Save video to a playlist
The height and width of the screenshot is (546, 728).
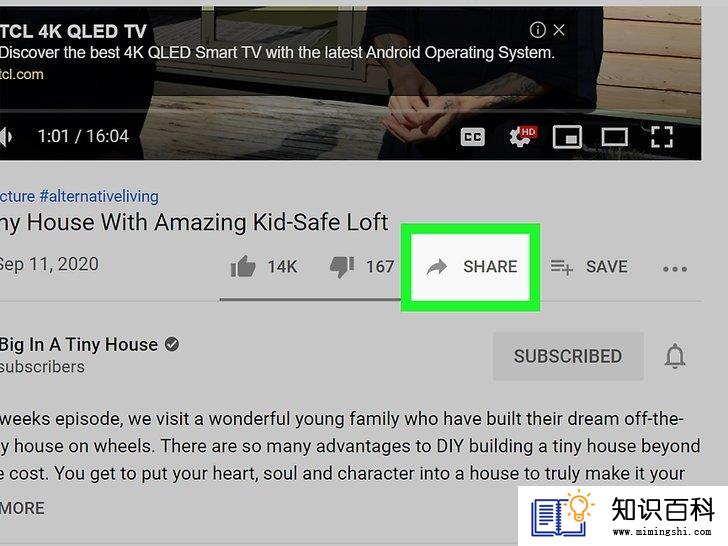(589, 267)
